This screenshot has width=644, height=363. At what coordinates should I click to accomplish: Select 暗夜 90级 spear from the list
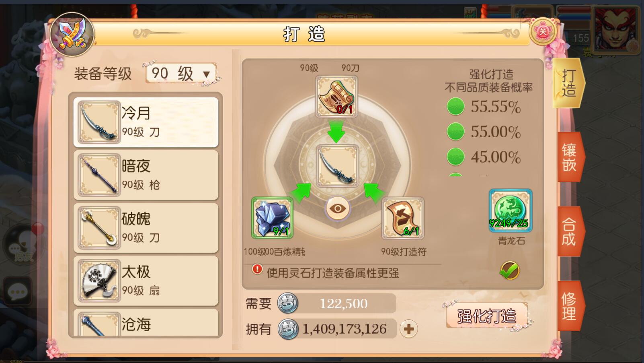tap(146, 175)
